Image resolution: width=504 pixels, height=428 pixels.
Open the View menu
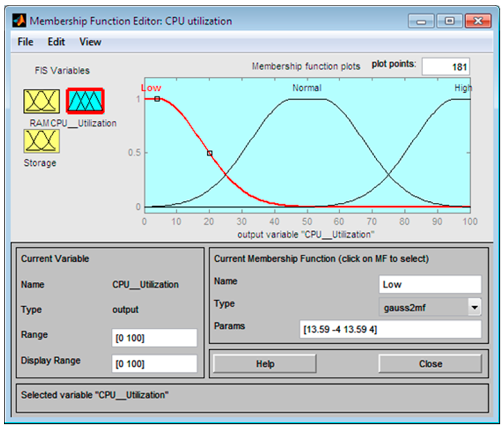point(90,42)
